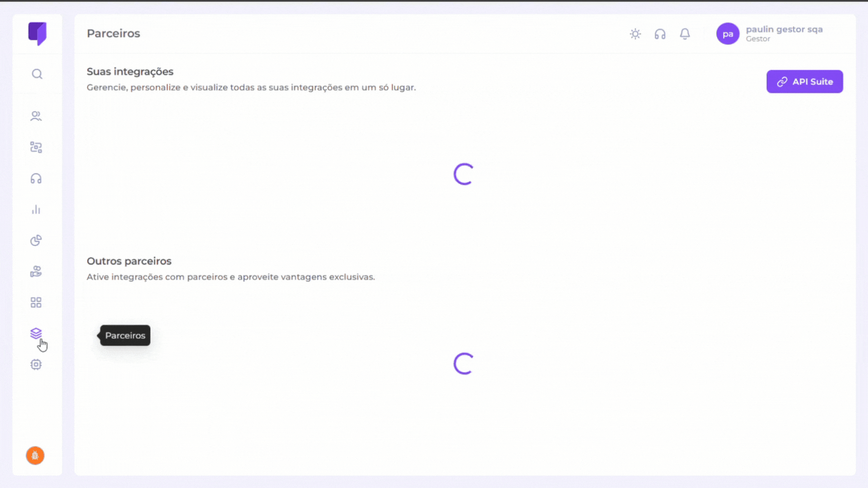Click the 'Gerencie, personalize e visualize' description
The height and width of the screenshot is (488, 868).
(251, 87)
